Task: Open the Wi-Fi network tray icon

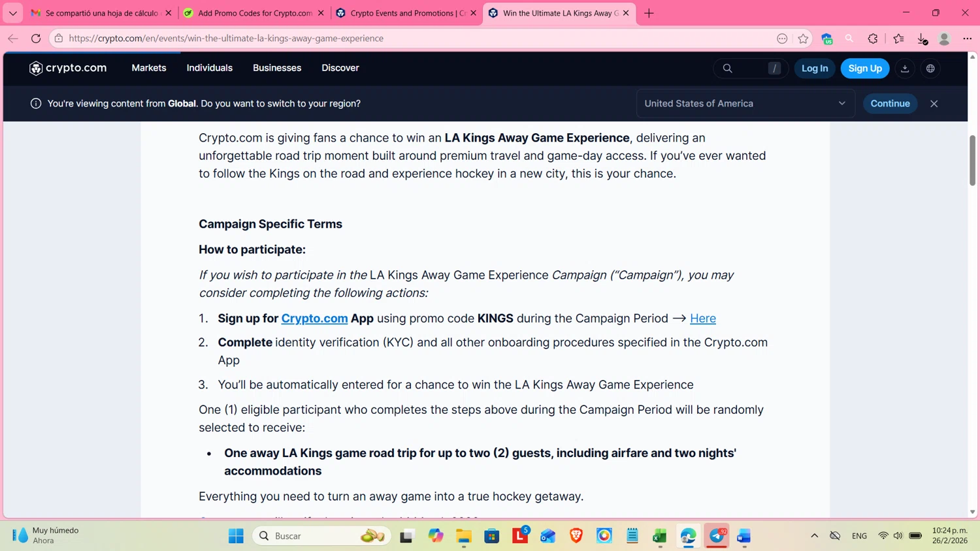Action: (x=883, y=536)
